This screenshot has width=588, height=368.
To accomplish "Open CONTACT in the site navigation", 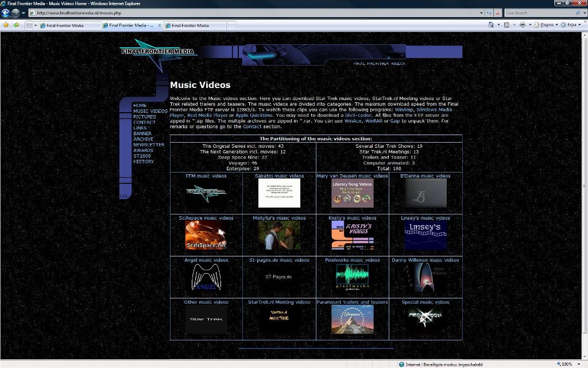I will (x=144, y=122).
